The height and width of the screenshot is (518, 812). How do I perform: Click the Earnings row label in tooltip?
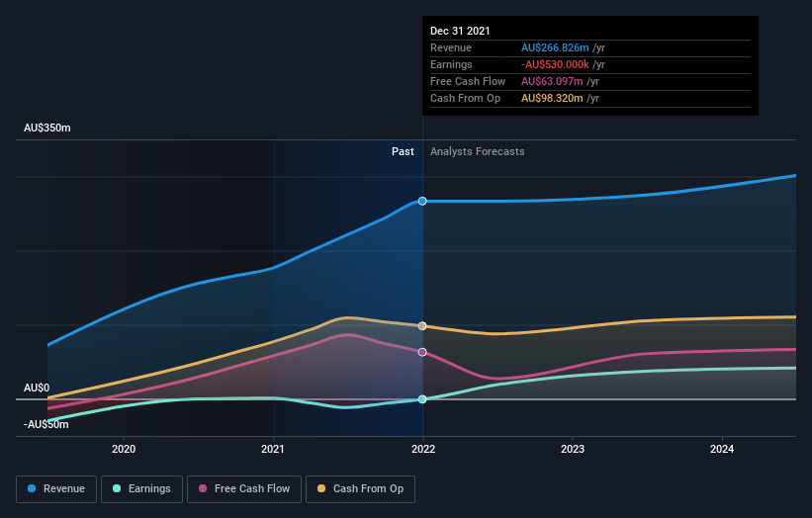pos(451,64)
